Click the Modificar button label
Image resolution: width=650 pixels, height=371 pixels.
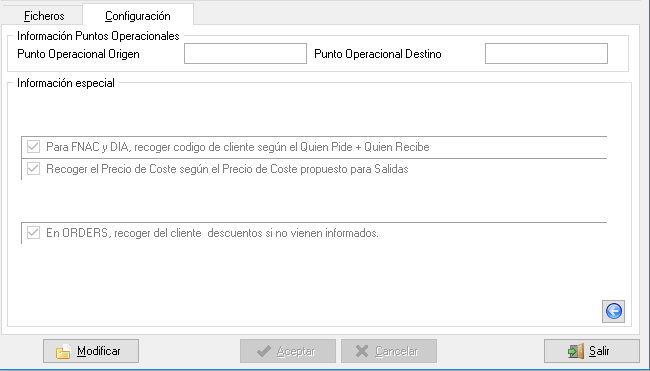[99, 351]
